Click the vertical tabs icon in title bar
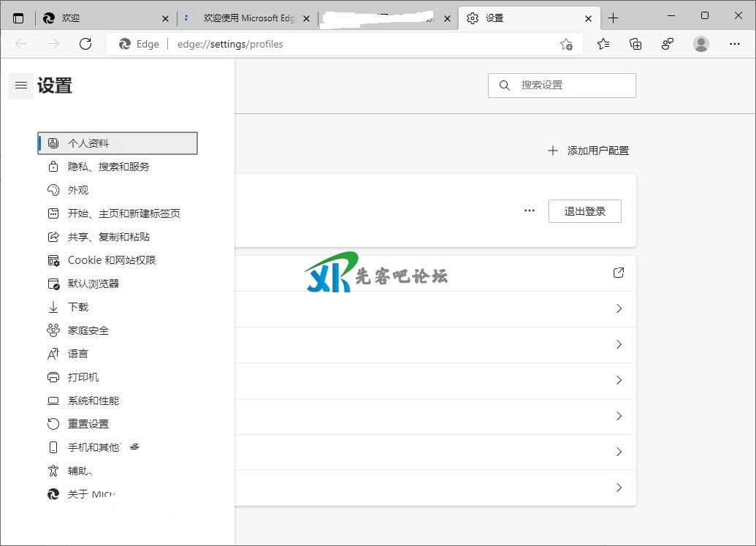Viewport: 756px width, 546px height. coord(18,18)
